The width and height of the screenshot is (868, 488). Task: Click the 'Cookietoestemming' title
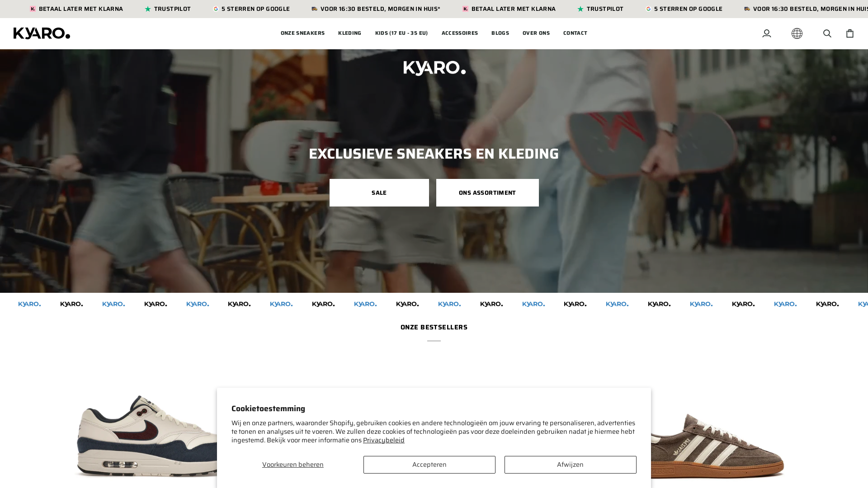pyautogui.click(x=268, y=408)
